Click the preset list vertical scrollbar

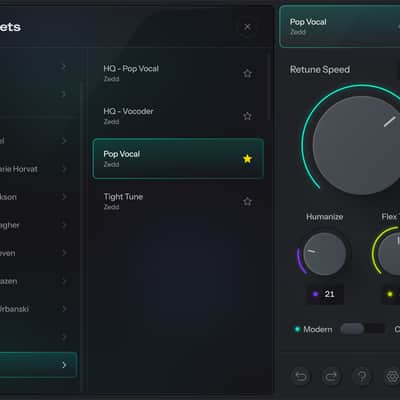pos(268,86)
